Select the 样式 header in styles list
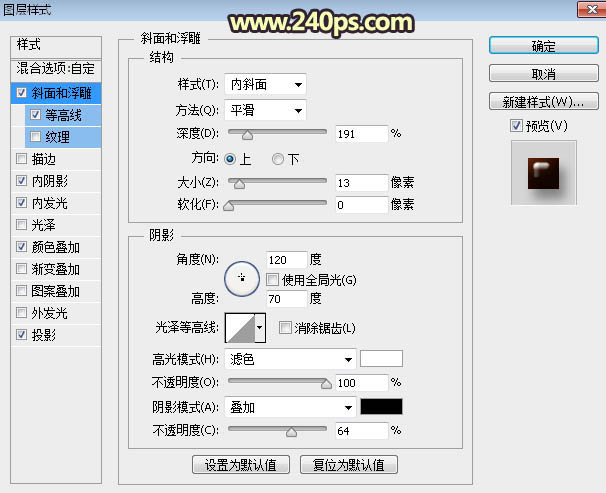Viewport: 606px width, 493px height. [x=56, y=47]
